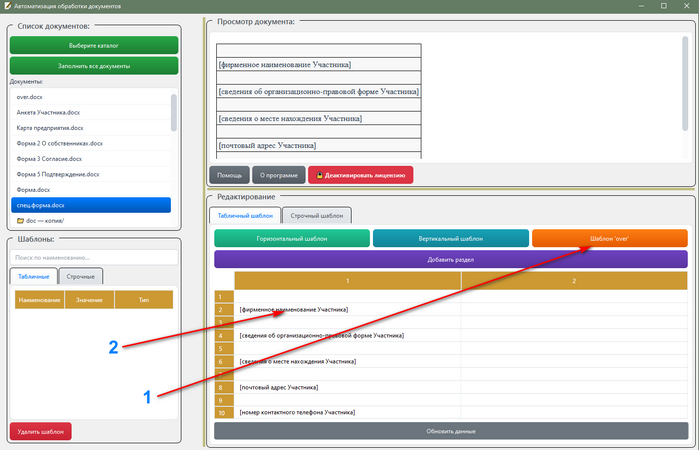Select 'Форма 3 Согласие.docx' document
Screen dimensions: 699x450
90,159
